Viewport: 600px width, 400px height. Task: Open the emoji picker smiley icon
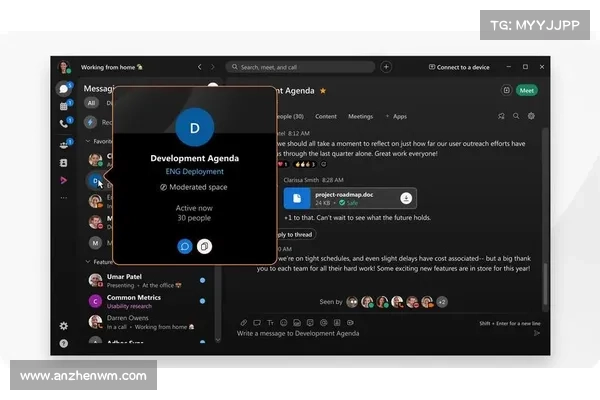pyautogui.click(x=284, y=323)
